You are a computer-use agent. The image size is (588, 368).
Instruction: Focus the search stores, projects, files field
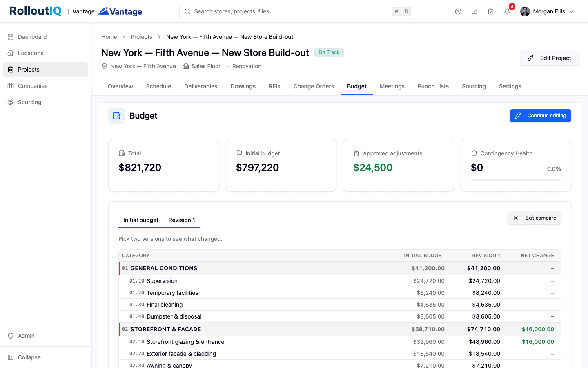297,11
